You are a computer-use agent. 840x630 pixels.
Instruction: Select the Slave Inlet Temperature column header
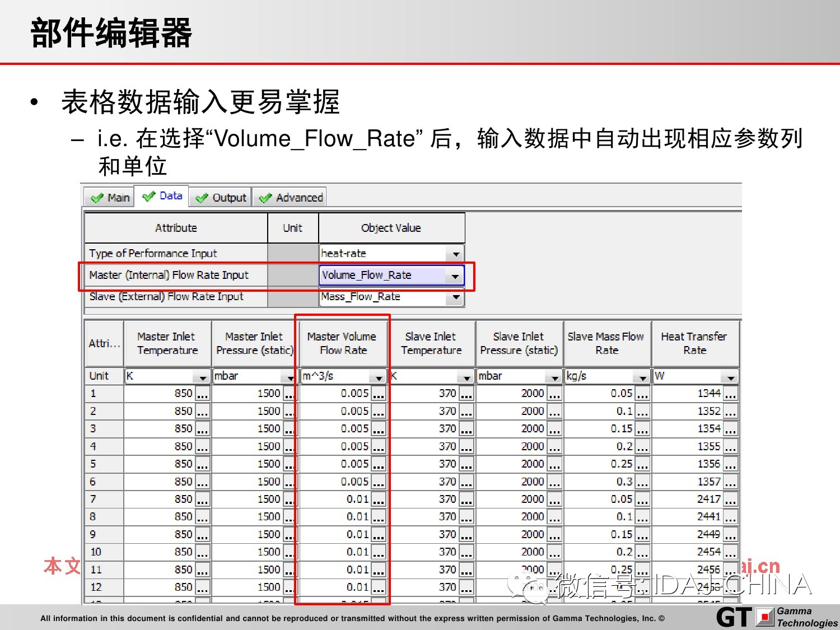(431, 343)
